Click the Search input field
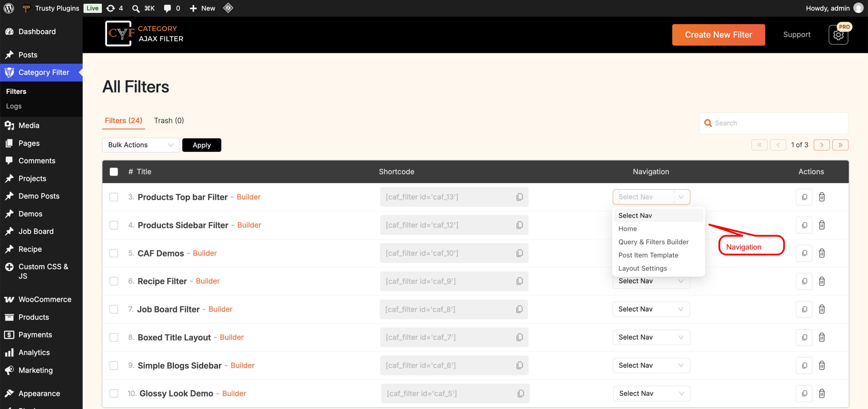868x409 pixels. [774, 123]
